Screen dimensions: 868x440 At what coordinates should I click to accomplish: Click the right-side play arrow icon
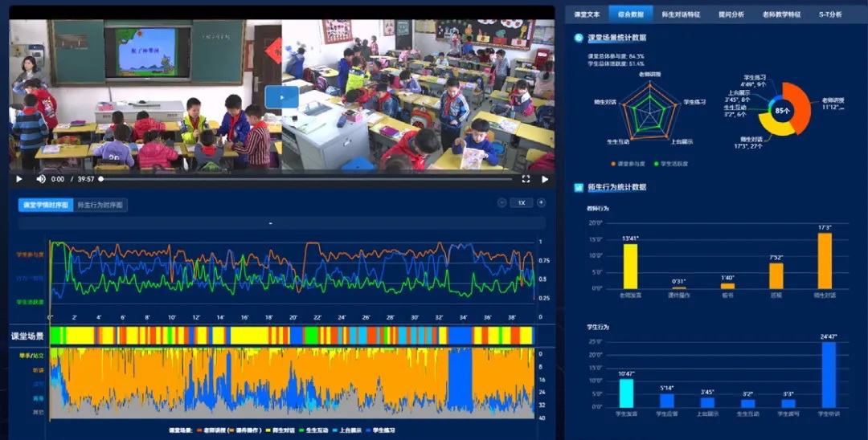click(x=544, y=179)
